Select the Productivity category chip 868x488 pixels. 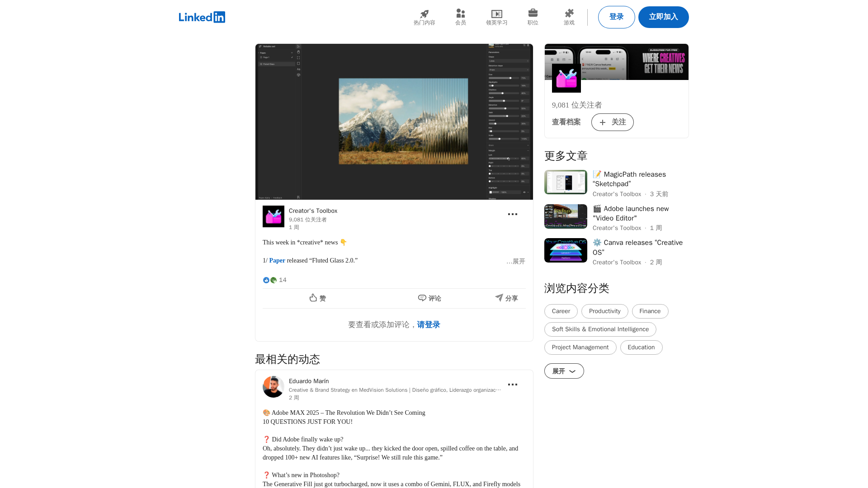click(604, 311)
